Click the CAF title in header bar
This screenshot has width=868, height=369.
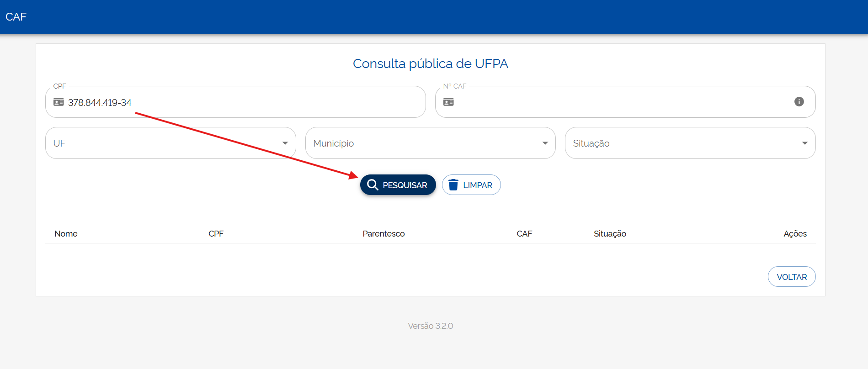(16, 17)
